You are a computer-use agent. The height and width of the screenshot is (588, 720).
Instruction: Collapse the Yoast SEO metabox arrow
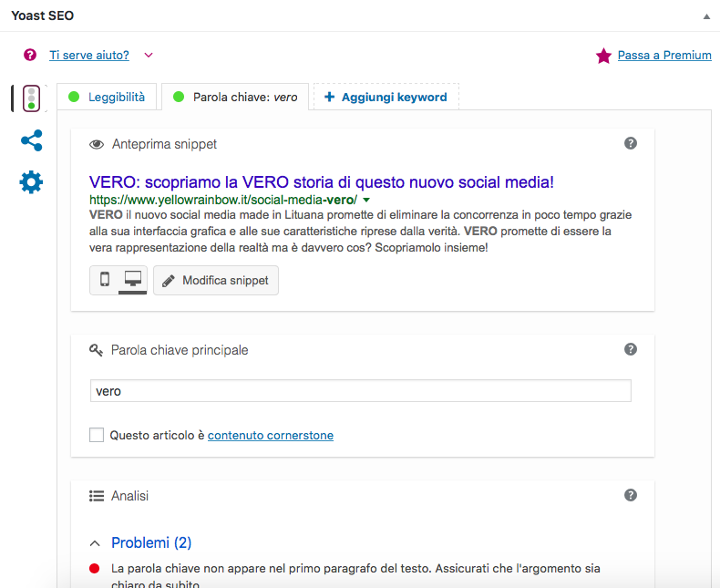pos(705,16)
